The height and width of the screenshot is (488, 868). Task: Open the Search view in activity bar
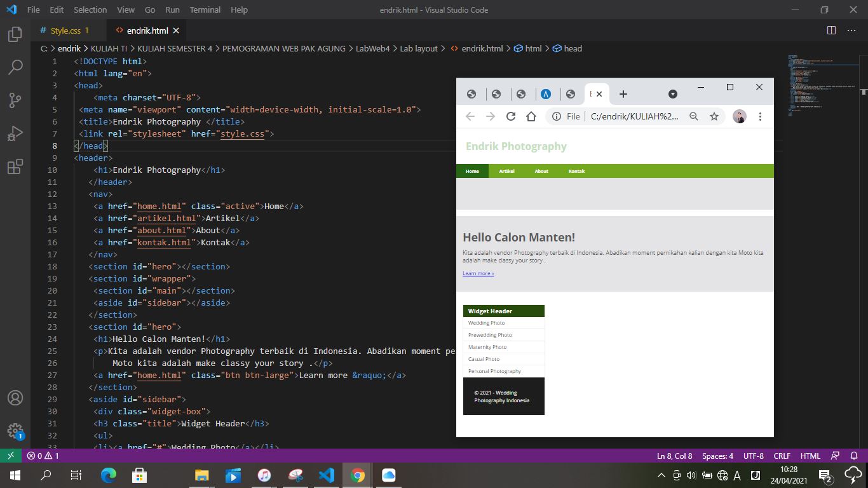click(15, 67)
